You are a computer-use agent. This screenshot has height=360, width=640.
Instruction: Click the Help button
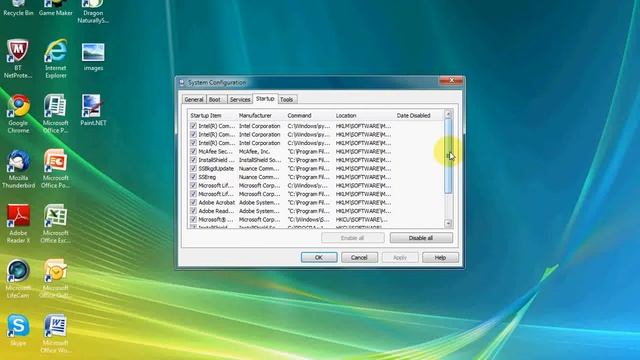[440, 258]
